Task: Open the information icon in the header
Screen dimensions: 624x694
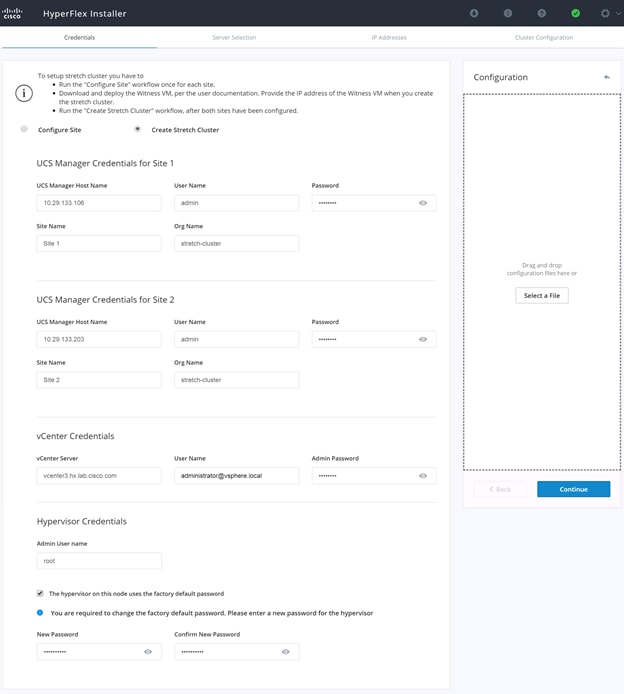Action: click(508, 13)
